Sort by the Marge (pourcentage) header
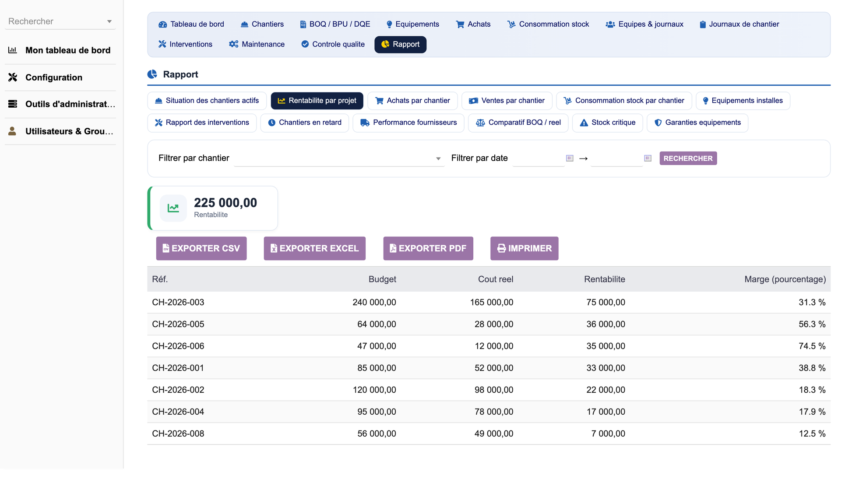The width and height of the screenshot is (852, 504). click(x=785, y=279)
